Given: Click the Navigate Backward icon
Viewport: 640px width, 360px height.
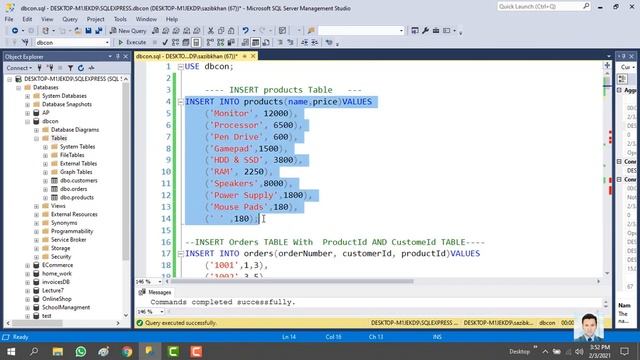Looking at the screenshot, I should (x=15, y=31).
